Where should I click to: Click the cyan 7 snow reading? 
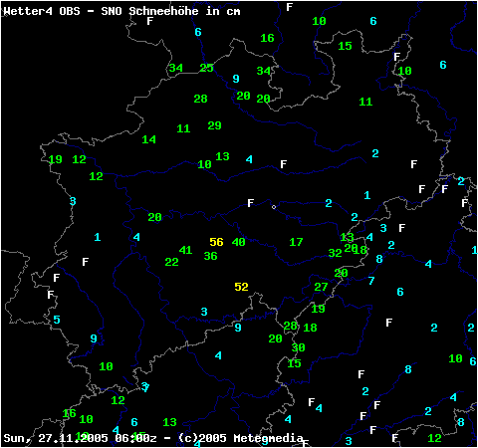click(x=371, y=281)
